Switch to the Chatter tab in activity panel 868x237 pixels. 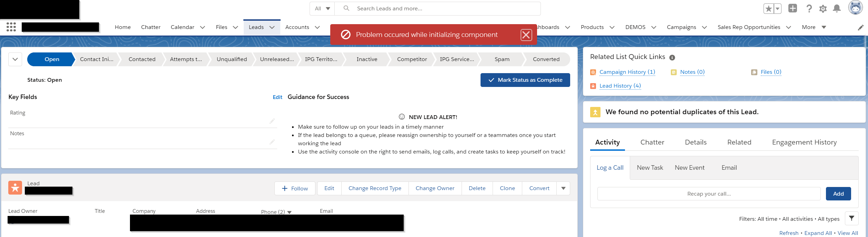(x=652, y=142)
